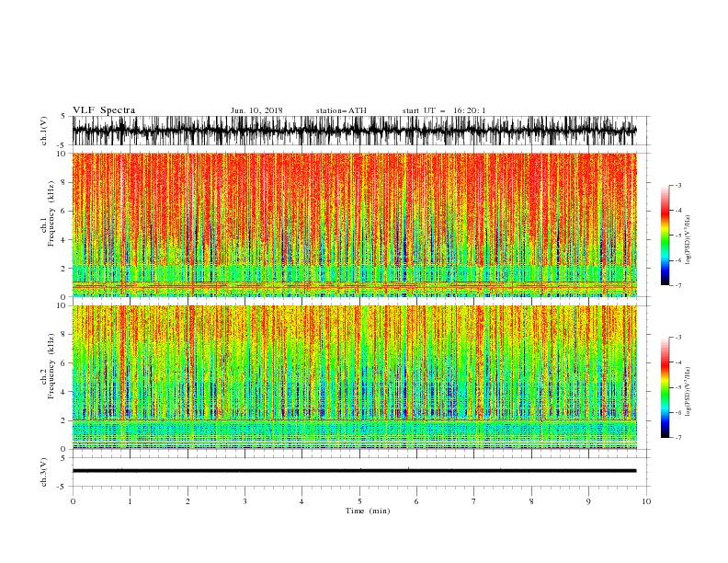Click the "2" tick on the time axis
Viewport: 728px width, 563px height.
point(188,501)
